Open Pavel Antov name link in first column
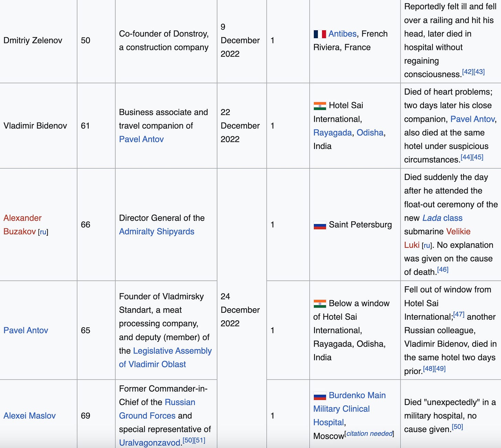The width and height of the screenshot is (501, 448). tap(26, 330)
